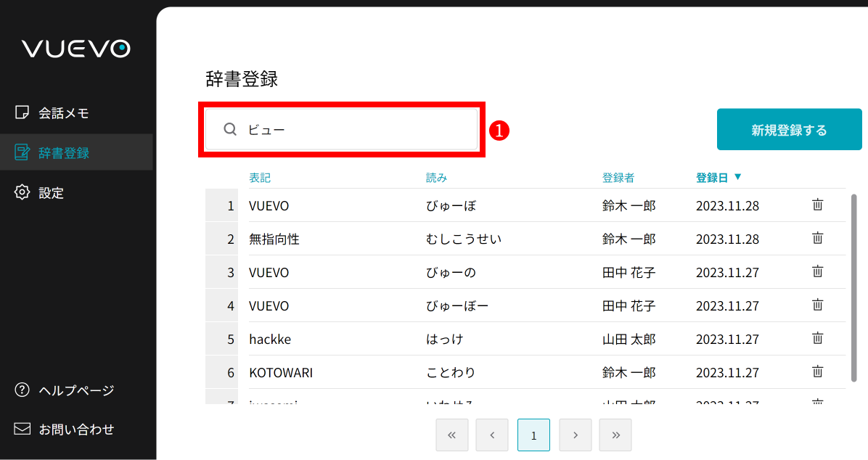Click the VUEVO logo at top left
This screenshot has width=868, height=460.
(x=75, y=49)
